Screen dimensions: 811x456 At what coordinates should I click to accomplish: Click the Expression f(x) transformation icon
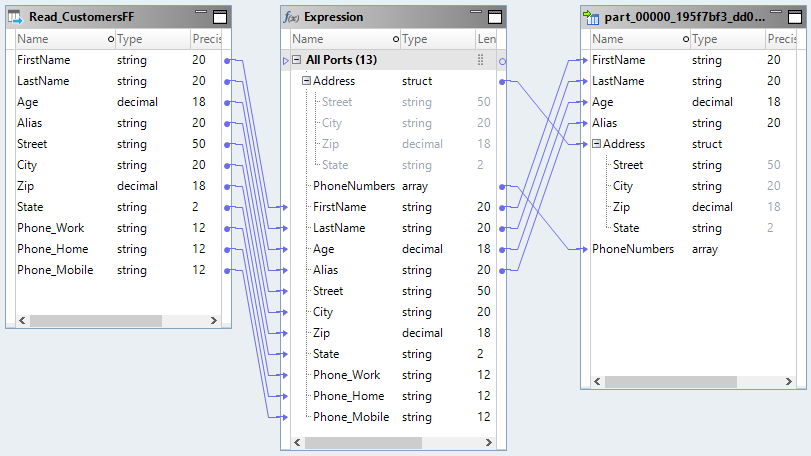pos(291,17)
